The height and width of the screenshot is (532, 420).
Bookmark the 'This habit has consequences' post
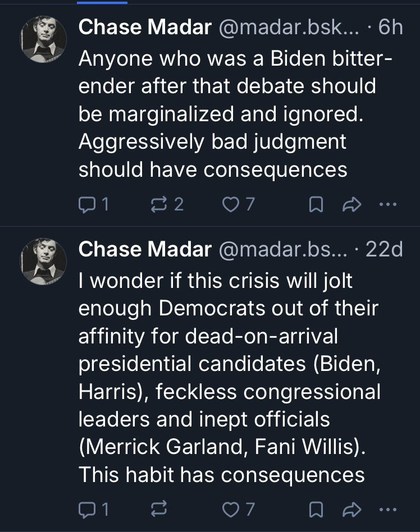click(316, 510)
